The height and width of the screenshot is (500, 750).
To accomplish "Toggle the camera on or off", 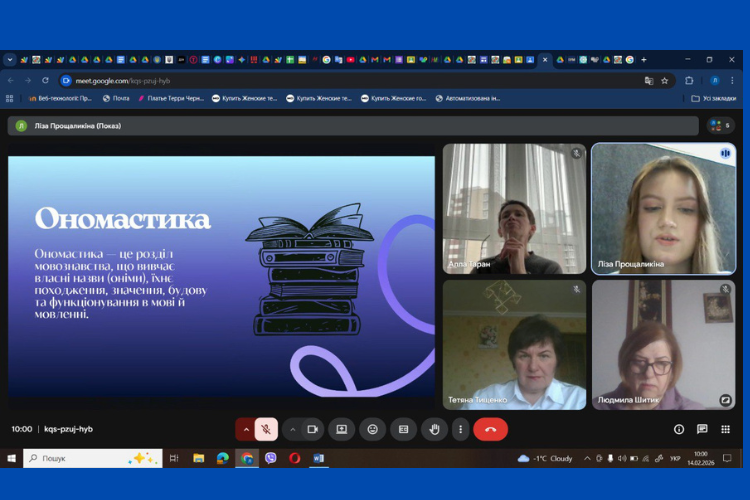I will [312, 429].
